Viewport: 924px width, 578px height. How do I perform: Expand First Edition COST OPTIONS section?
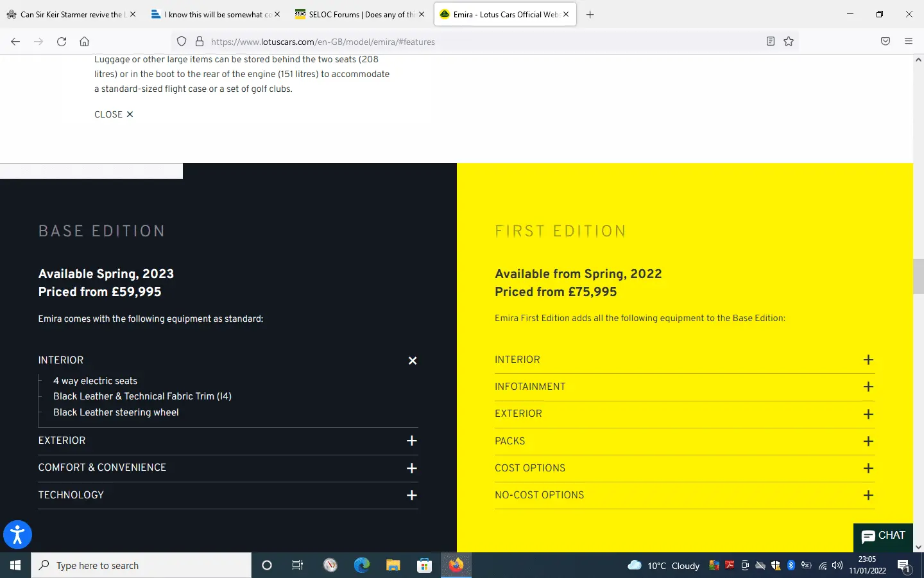pos(868,468)
